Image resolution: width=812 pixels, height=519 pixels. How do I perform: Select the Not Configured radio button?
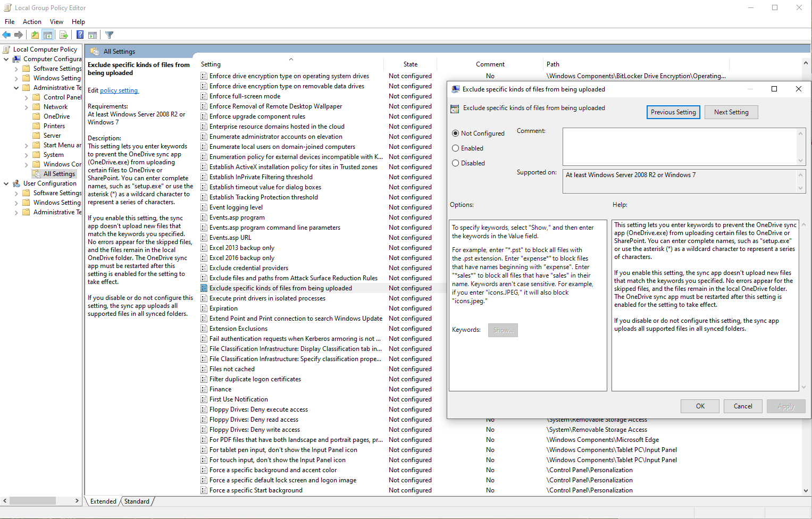[456, 133]
